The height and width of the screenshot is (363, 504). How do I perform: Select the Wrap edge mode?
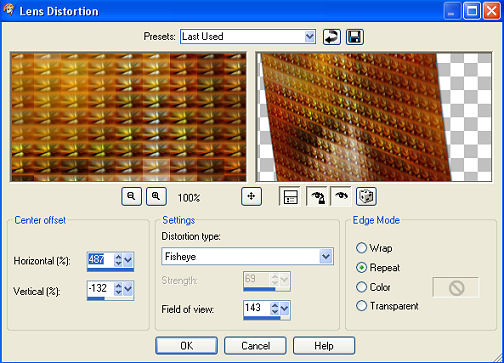361,248
